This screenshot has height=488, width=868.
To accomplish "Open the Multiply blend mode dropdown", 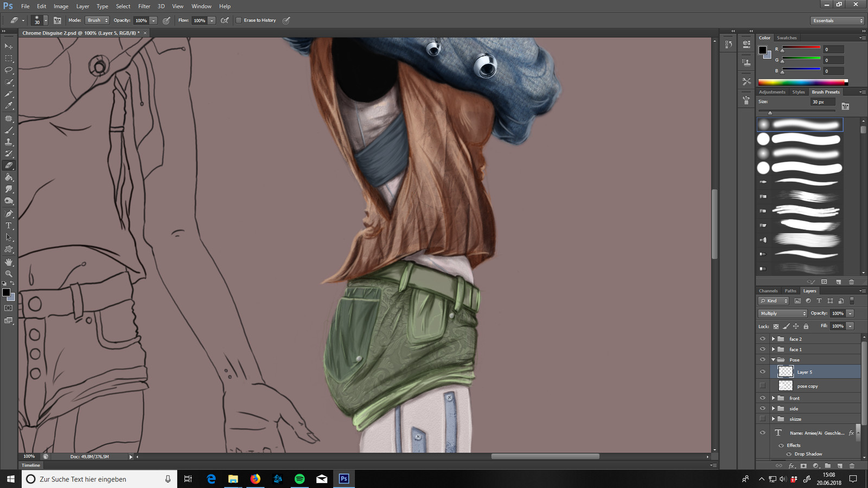I will (782, 313).
